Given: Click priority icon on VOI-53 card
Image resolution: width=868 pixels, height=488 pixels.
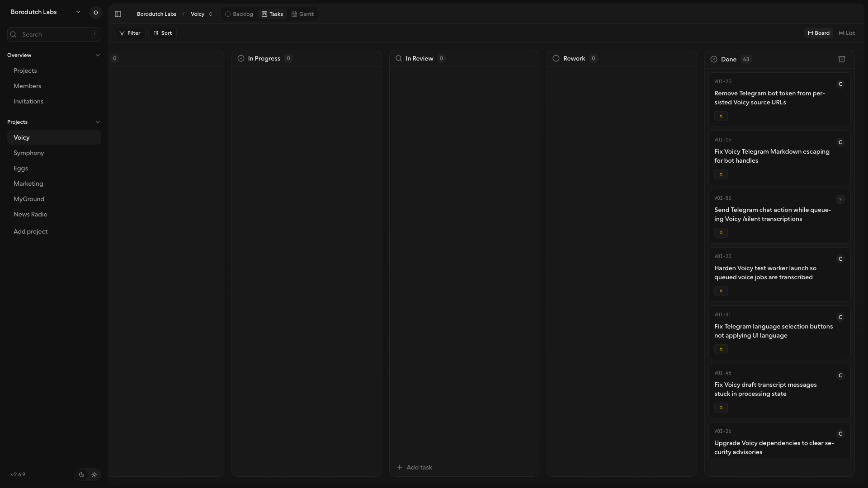Looking at the screenshot, I should 721,233.
